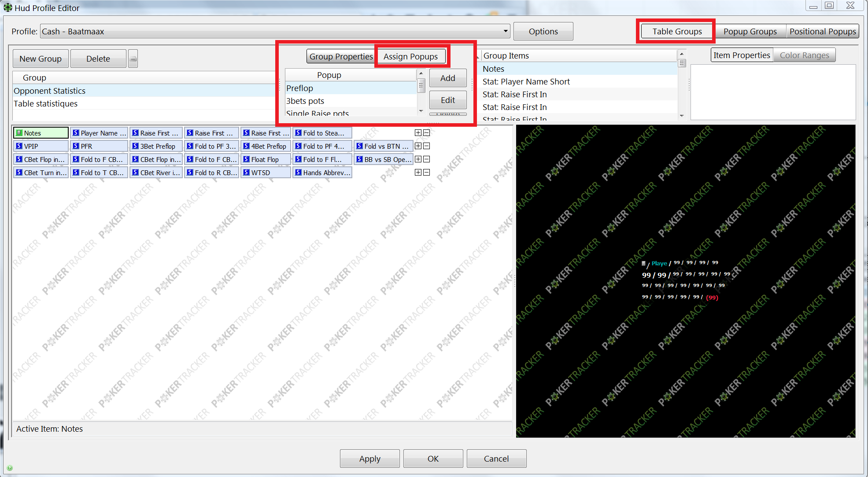Edit the selected popup

tap(448, 100)
